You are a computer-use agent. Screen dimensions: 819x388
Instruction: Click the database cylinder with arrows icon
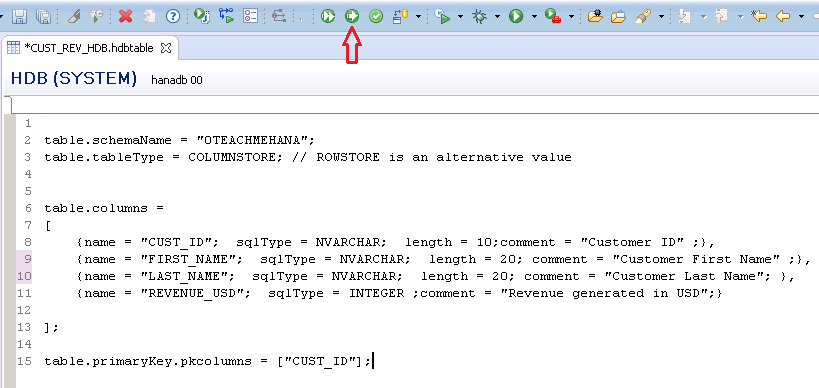tap(401, 17)
